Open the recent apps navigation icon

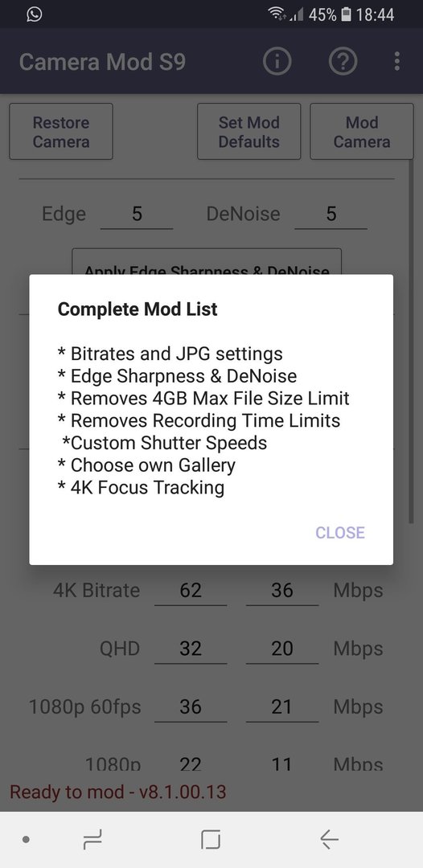92,840
